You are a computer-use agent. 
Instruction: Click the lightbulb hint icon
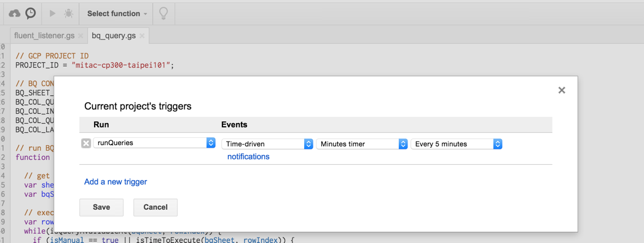tap(163, 14)
